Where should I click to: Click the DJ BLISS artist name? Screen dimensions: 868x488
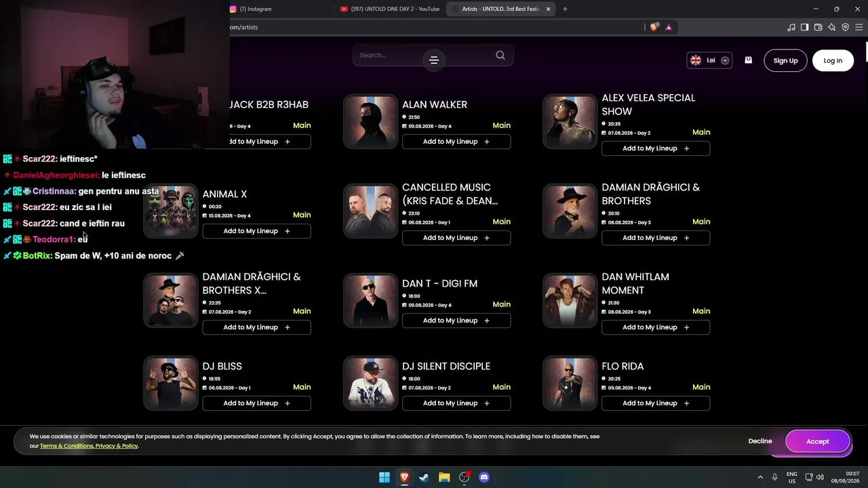tap(222, 366)
